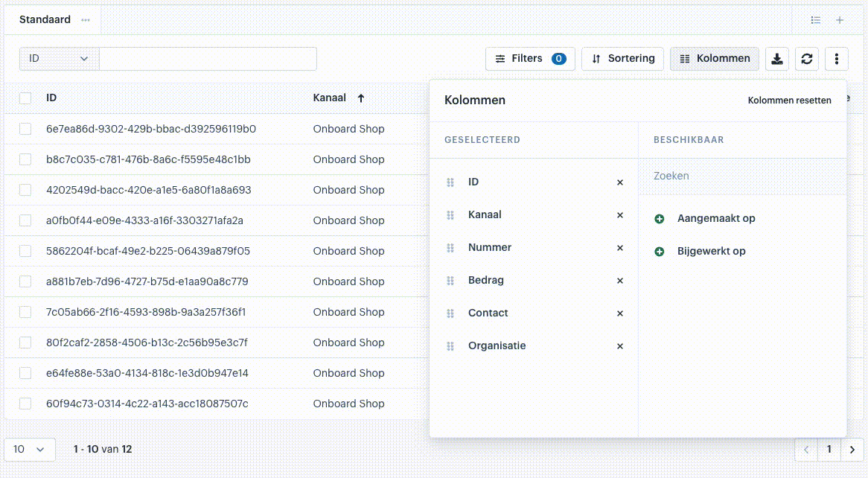Click ID text 5862204f-bcaf-49e2-b225-06439a879f05

coord(148,251)
